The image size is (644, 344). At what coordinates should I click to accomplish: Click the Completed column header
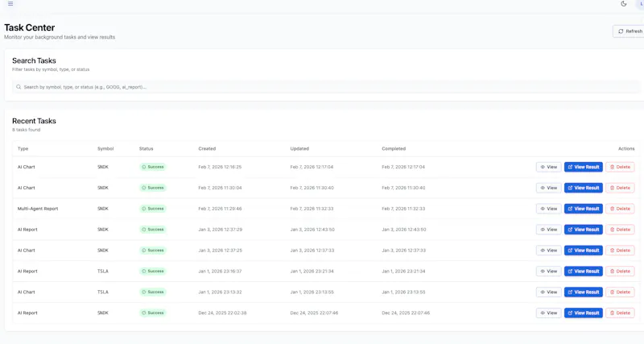point(394,149)
